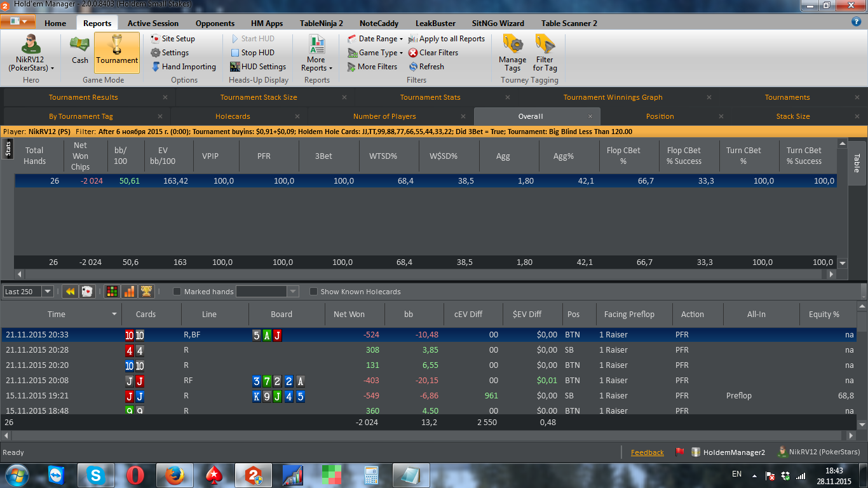Screen dimensions: 868x488
Task: Clear all filters
Action: pyautogui.click(x=433, y=53)
